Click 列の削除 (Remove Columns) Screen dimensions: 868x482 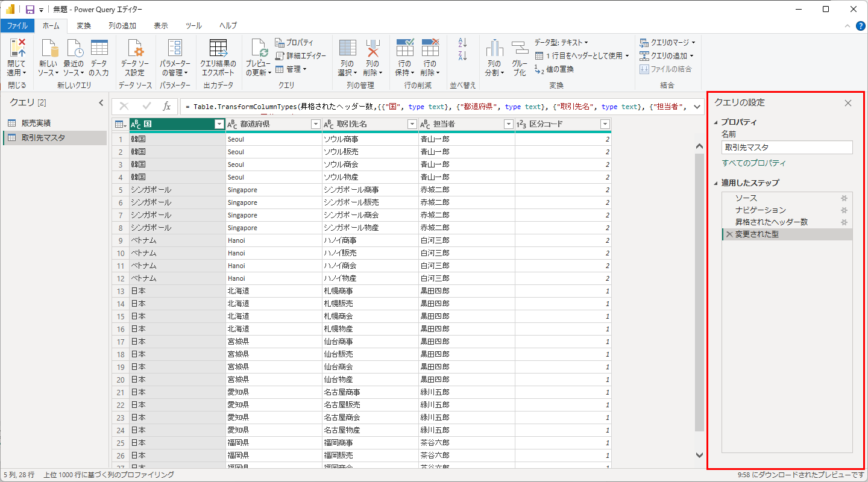(x=373, y=57)
